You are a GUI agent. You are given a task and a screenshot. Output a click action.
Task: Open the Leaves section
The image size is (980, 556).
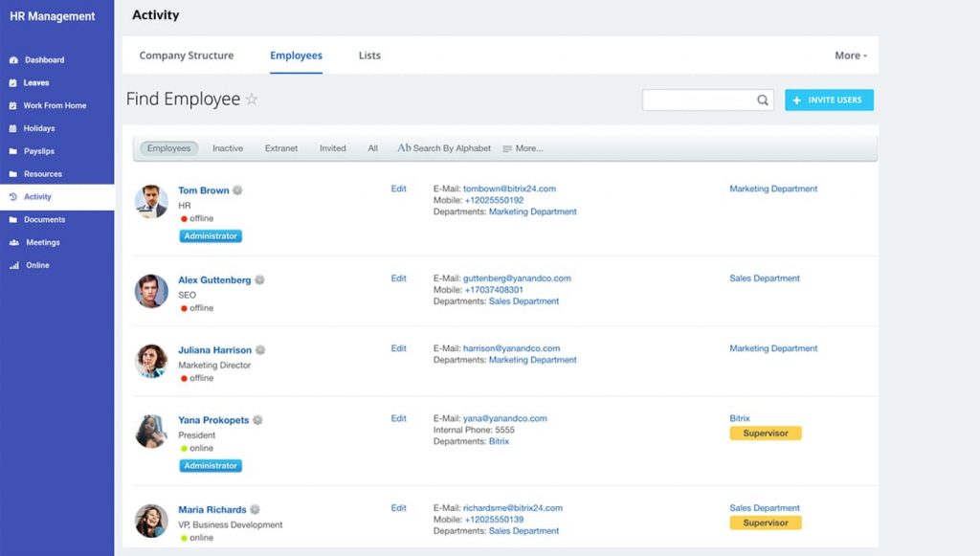(x=36, y=83)
